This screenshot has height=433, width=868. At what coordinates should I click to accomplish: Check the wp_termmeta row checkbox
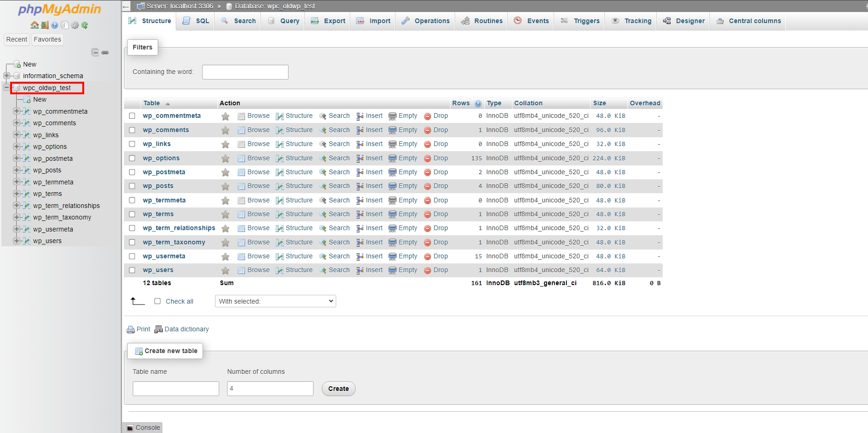point(132,200)
